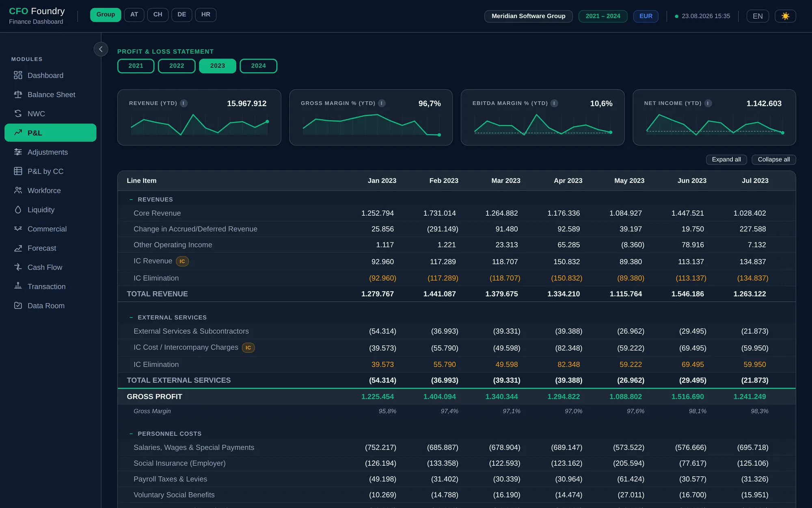Click Gross Profit value 1.404.094
This screenshot has width=812, height=508.
439,397
